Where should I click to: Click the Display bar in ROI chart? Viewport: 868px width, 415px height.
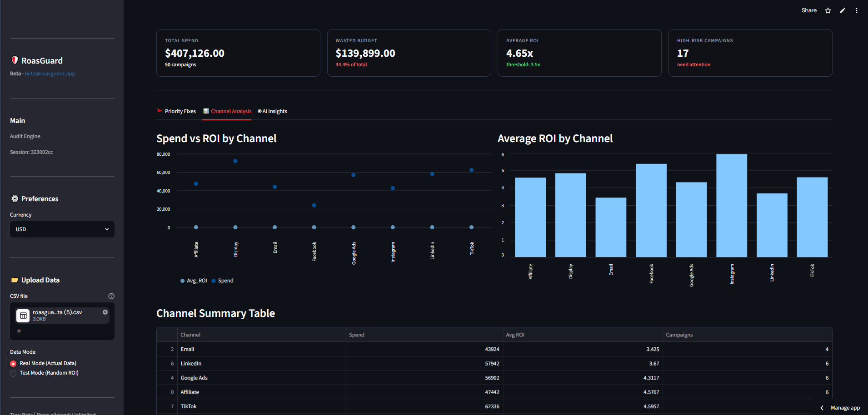pos(571,215)
